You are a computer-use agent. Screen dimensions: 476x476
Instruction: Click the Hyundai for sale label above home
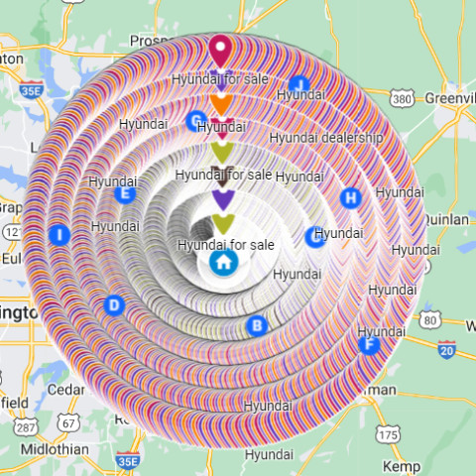(226, 245)
